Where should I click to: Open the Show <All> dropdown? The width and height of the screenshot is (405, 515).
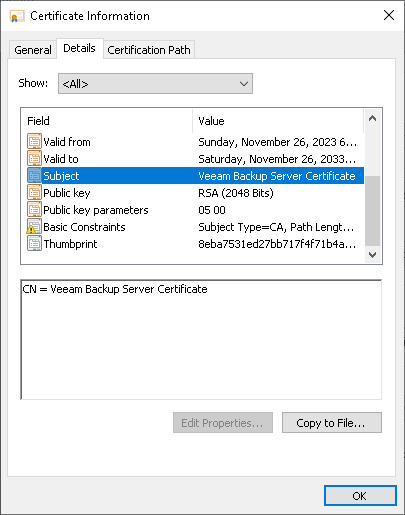pos(155,84)
